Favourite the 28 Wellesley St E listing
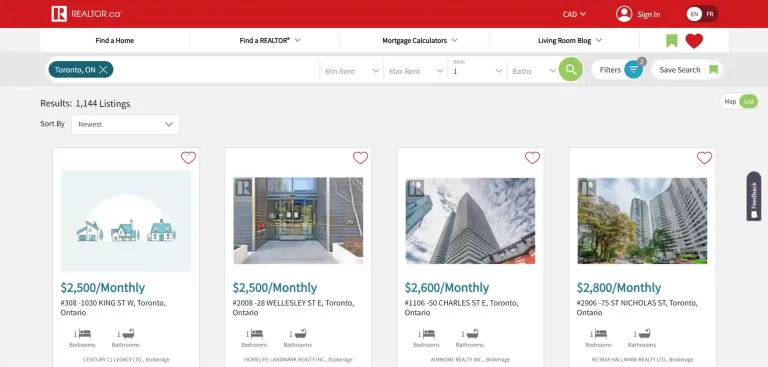 (x=360, y=158)
